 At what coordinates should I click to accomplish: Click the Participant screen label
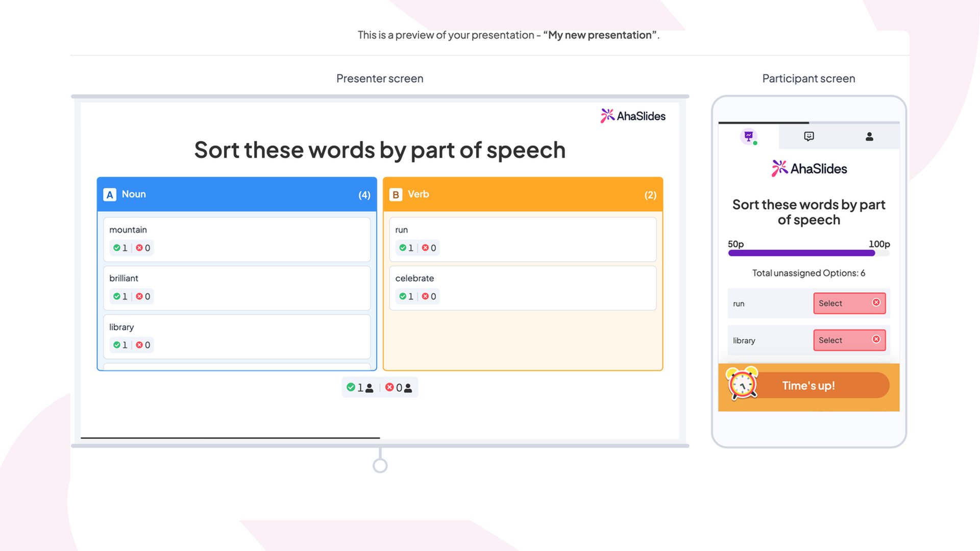(808, 79)
